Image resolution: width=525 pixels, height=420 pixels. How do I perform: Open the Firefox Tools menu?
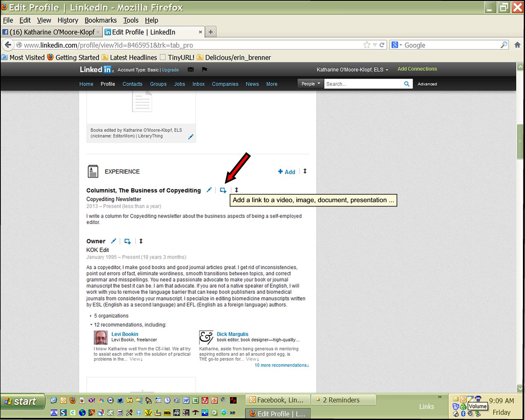(x=131, y=20)
